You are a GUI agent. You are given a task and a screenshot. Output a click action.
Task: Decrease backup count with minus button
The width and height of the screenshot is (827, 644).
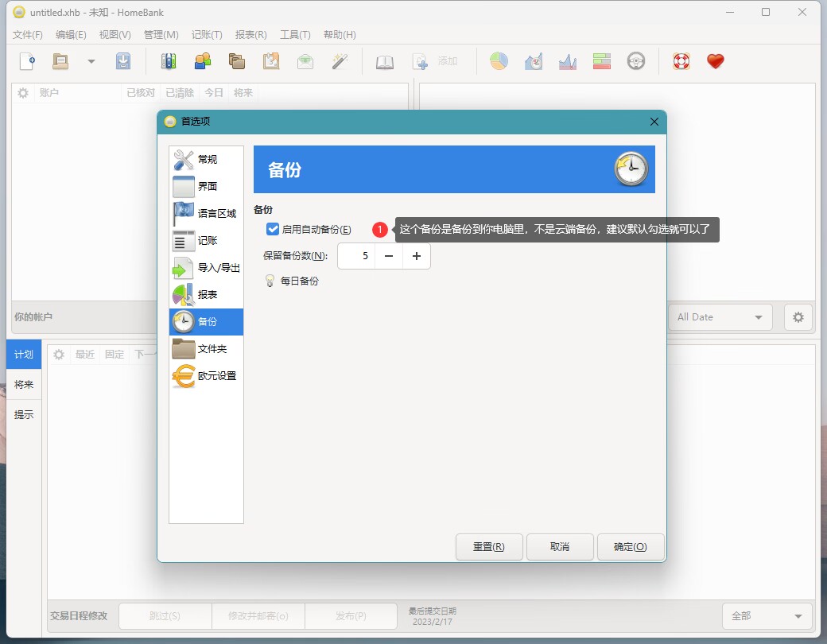(x=389, y=256)
